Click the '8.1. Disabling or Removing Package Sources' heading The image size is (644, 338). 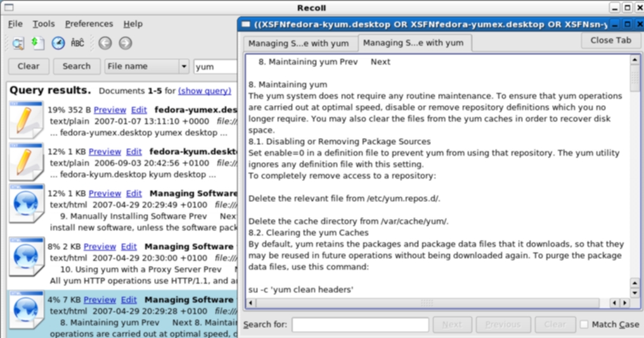(x=340, y=142)
